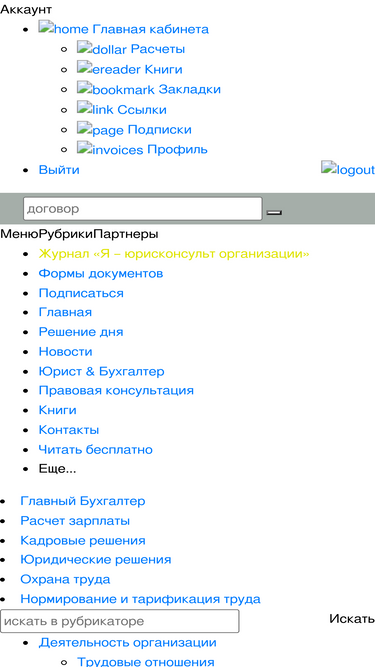
Task: Click the link icon beside Ссылки
Action: point(95,108)
